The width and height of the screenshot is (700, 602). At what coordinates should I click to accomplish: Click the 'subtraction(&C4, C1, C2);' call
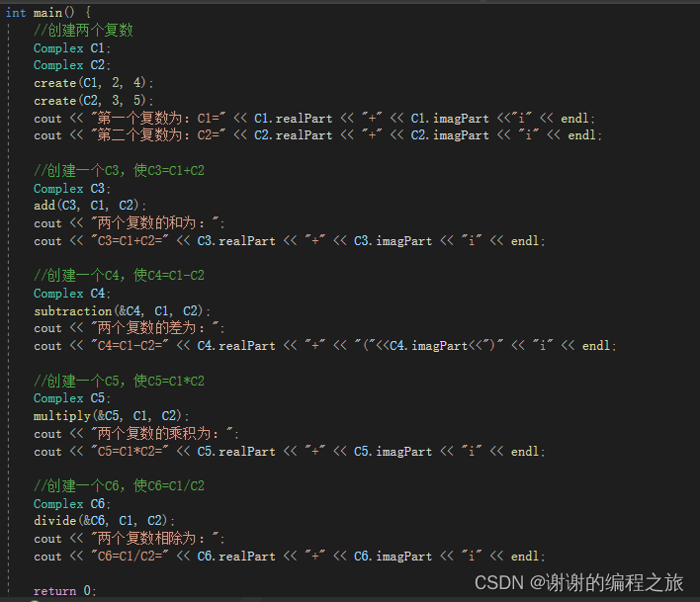point(122,310)
